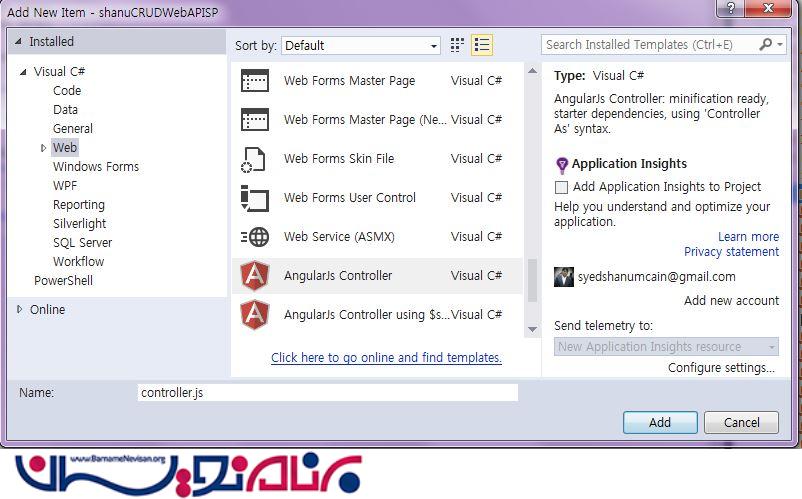The width and height of the screenshot is (802, 499).
Task: Switch to small icons grid view
Action: click(x=458, y=45)
